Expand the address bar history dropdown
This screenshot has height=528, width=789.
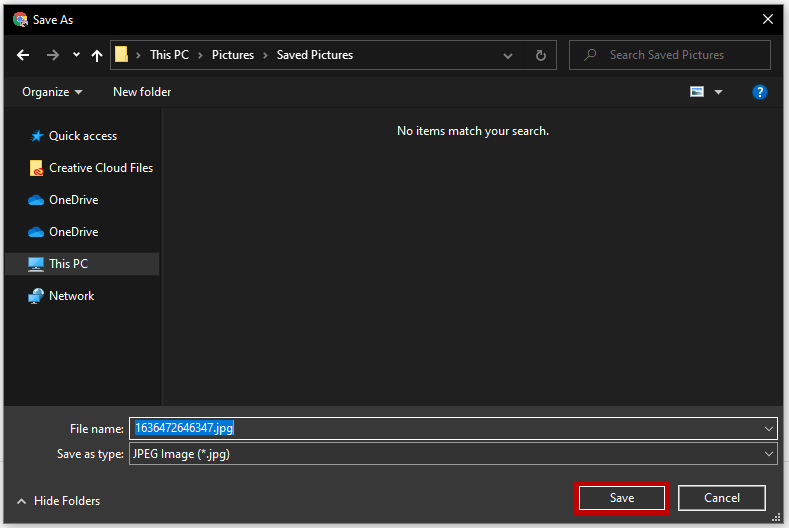coord(508,55)
